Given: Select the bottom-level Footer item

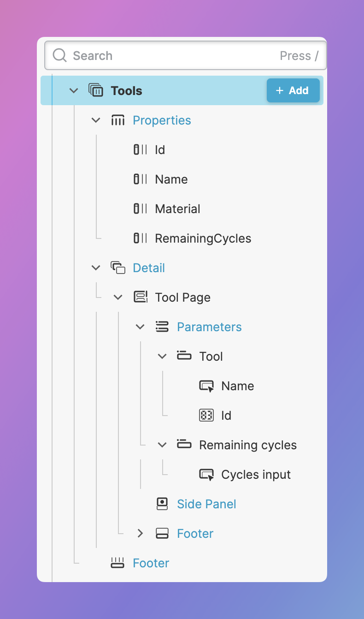Looking at the screenshot, I should pyautogui.click(x=151, y=563).
